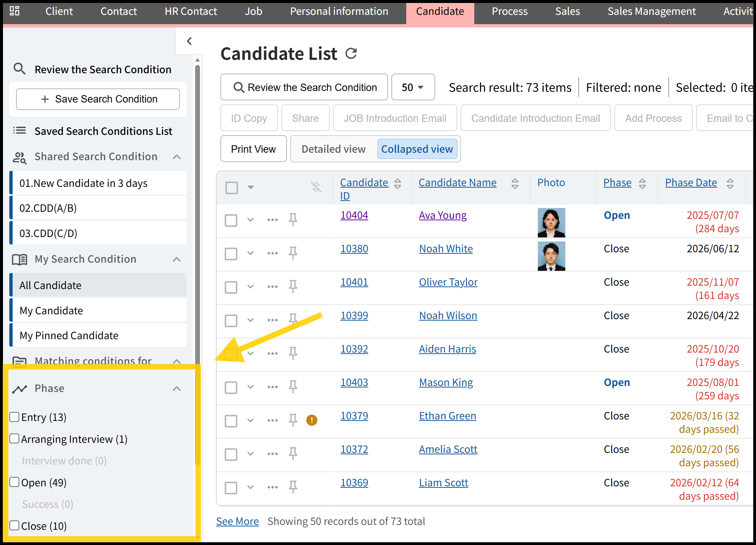Expand the Amelia Scott row details chevron

[251, 454]
